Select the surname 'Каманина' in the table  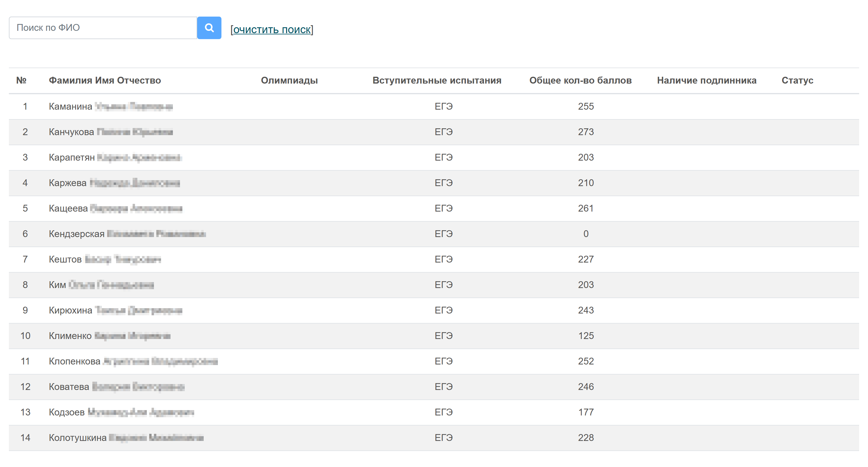pyautogui.click(x=70, y=107)
